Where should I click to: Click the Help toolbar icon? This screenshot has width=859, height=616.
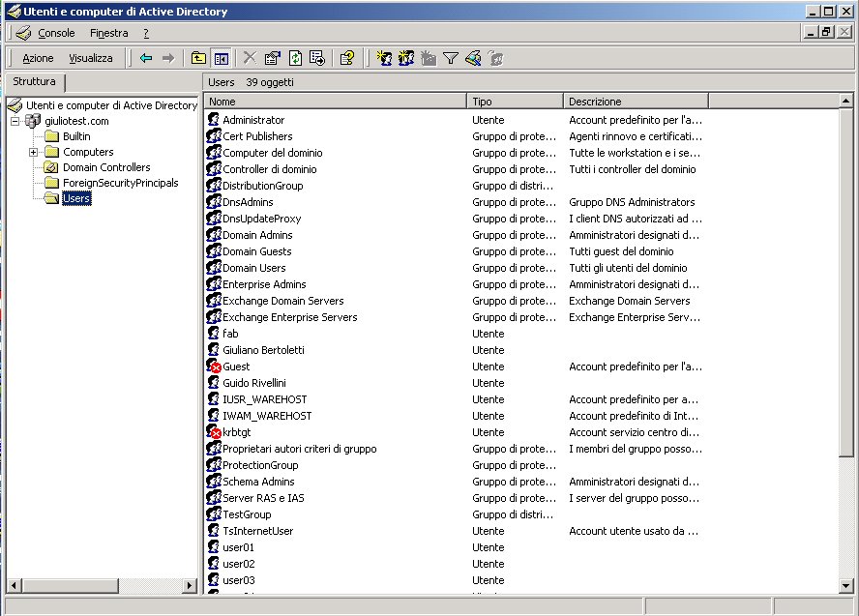click(347, 58)
